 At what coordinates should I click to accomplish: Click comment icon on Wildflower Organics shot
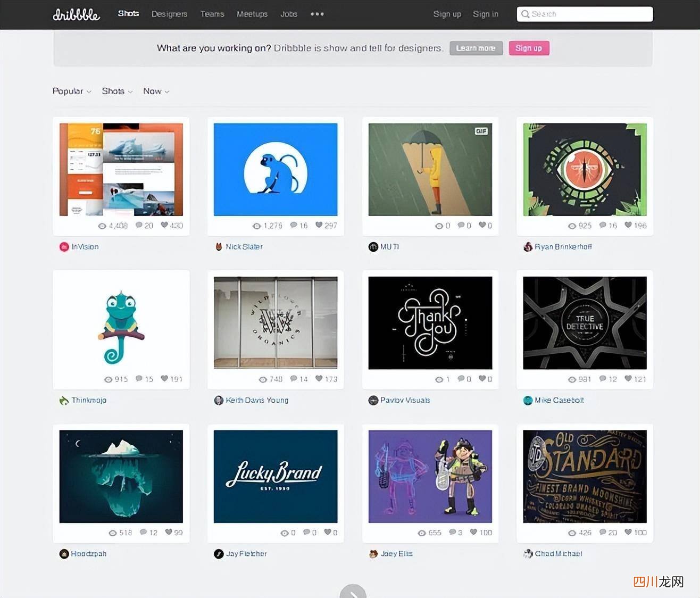click(x=294, y=379)
